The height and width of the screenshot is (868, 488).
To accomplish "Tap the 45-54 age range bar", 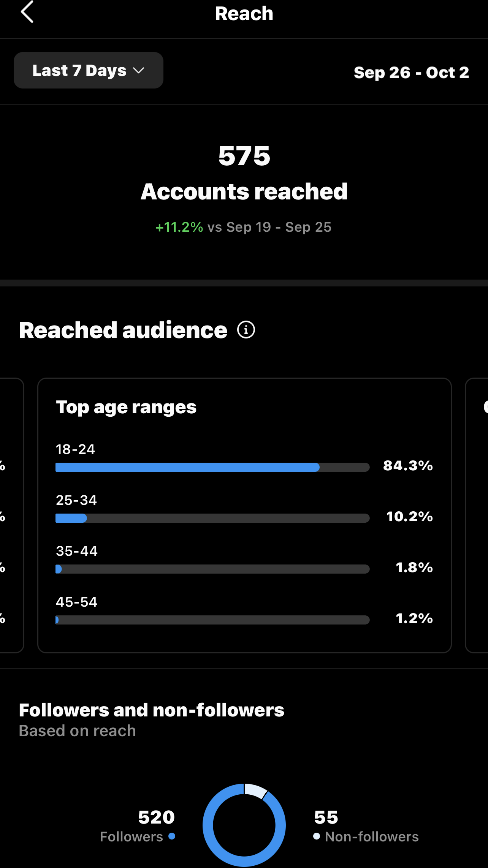I will tap(212, 620).
